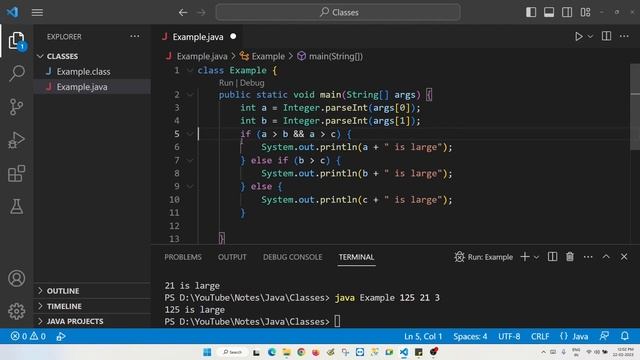640x360 pixels.
Task: Switch to the Debug Console tab
Action: pos(292,257)
